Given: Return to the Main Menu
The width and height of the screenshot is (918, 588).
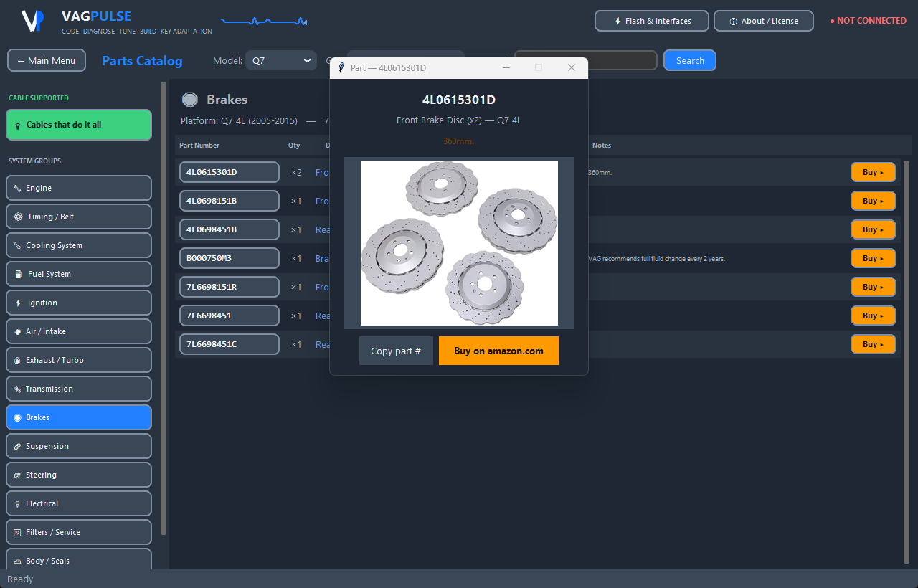Looking at the screenshot, I should 47,60.
